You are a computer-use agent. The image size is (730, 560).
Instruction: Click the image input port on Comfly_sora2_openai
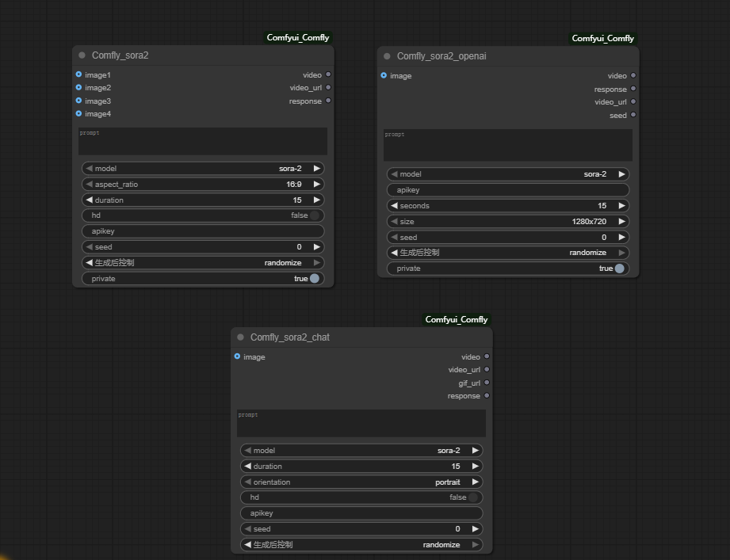pyautogui.click(x=384, y=76)
